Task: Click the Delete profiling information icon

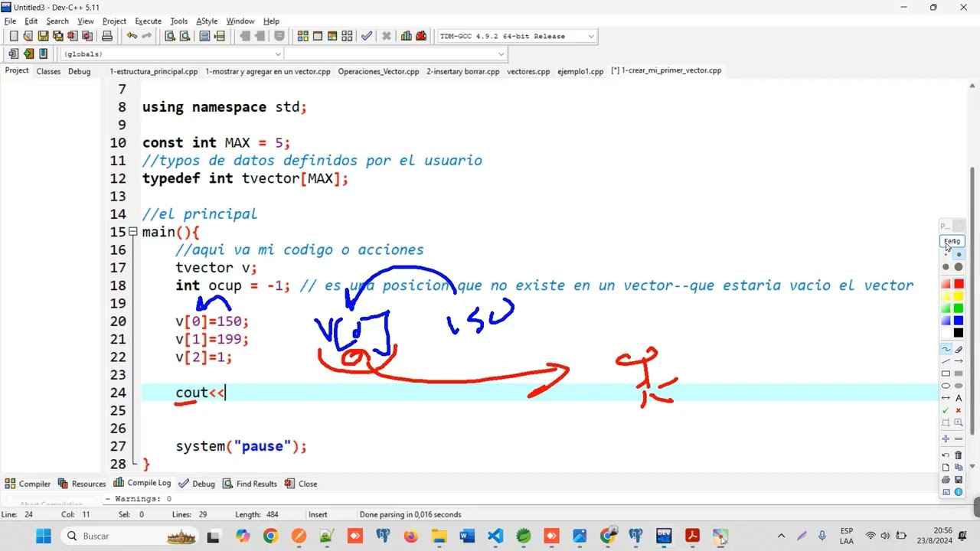Action: [421, 36]
